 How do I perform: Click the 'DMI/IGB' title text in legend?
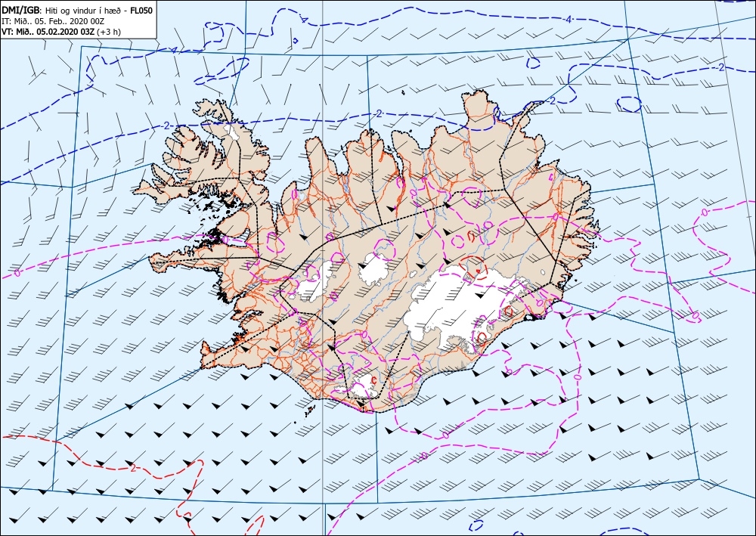click(x=22, y=10)
